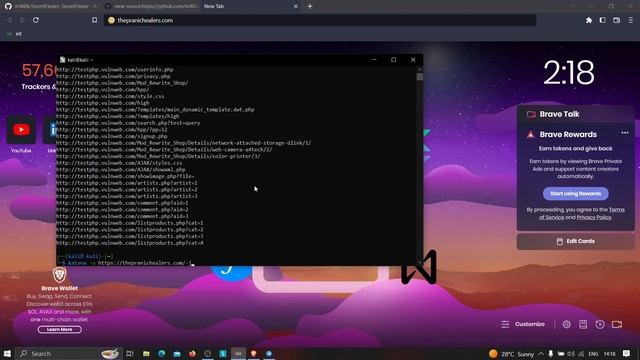The width and height of the screenshot is (640, 360).
Task: Open Brave Rewards card options menu
Action: point(624,133)
